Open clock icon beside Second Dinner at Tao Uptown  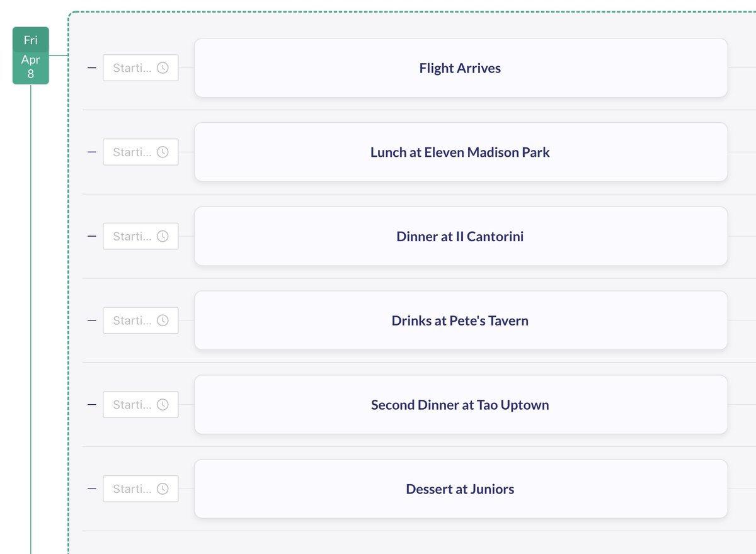tap(163, 405)
